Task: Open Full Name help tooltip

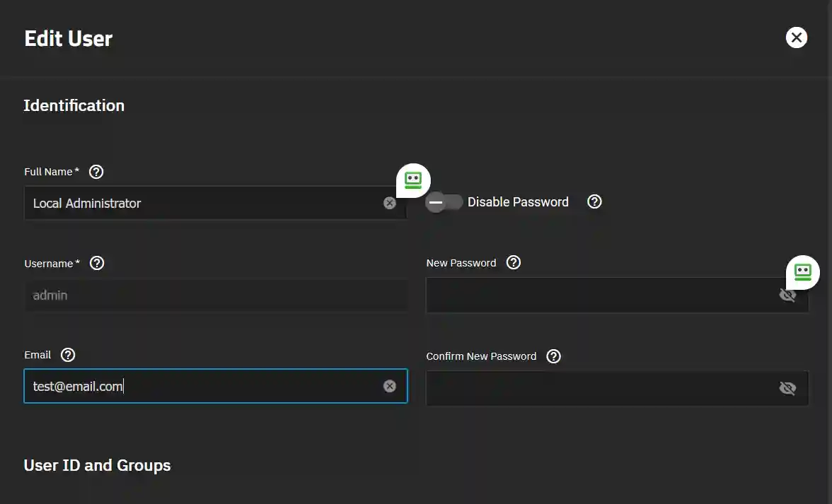Action: coord(96,171)
